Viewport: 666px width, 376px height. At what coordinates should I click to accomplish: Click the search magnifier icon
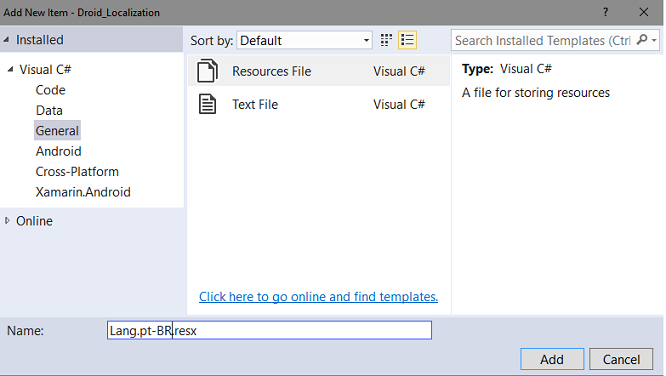(642, 40)
